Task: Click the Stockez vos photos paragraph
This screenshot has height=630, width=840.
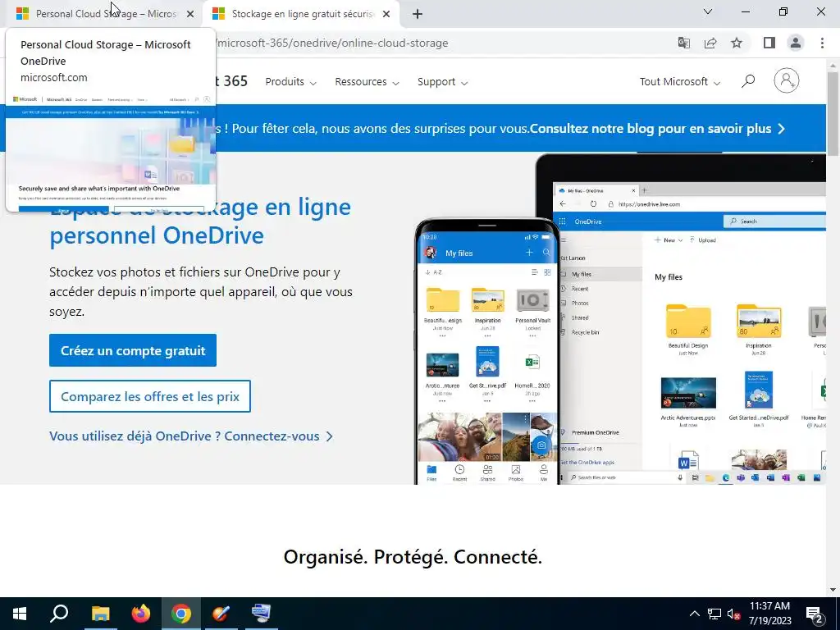Action: point(201,292)
